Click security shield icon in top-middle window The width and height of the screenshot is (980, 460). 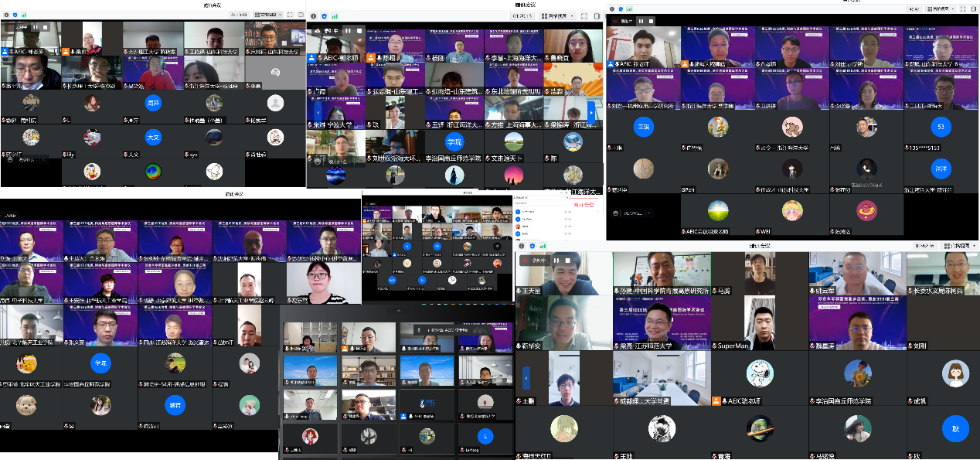[x=323, y=15]
